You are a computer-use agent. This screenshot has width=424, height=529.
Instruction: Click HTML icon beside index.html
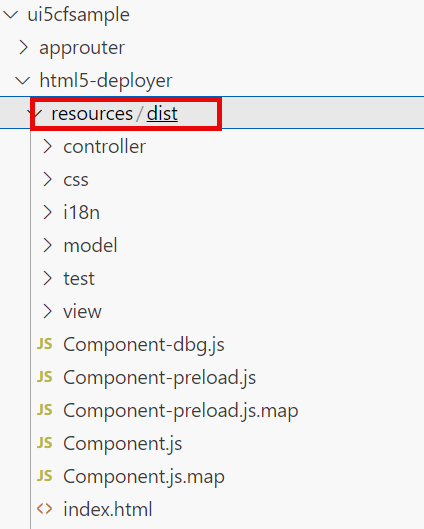[45, 509]
